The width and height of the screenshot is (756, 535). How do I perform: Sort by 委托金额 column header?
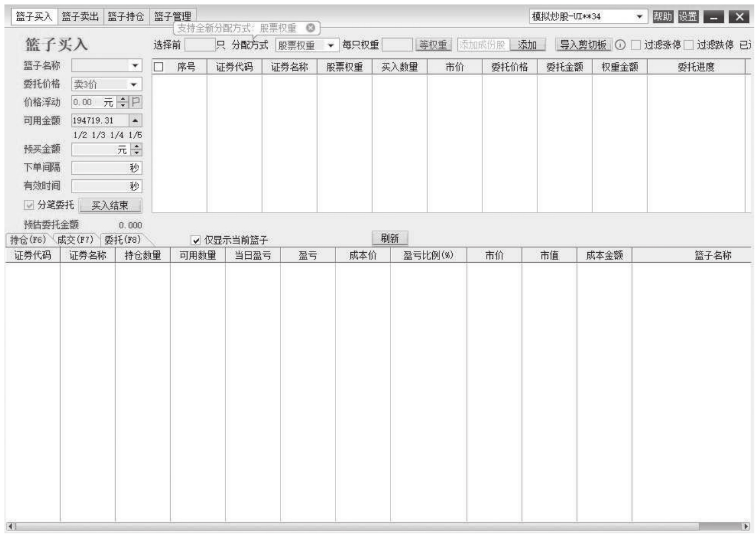565,67
